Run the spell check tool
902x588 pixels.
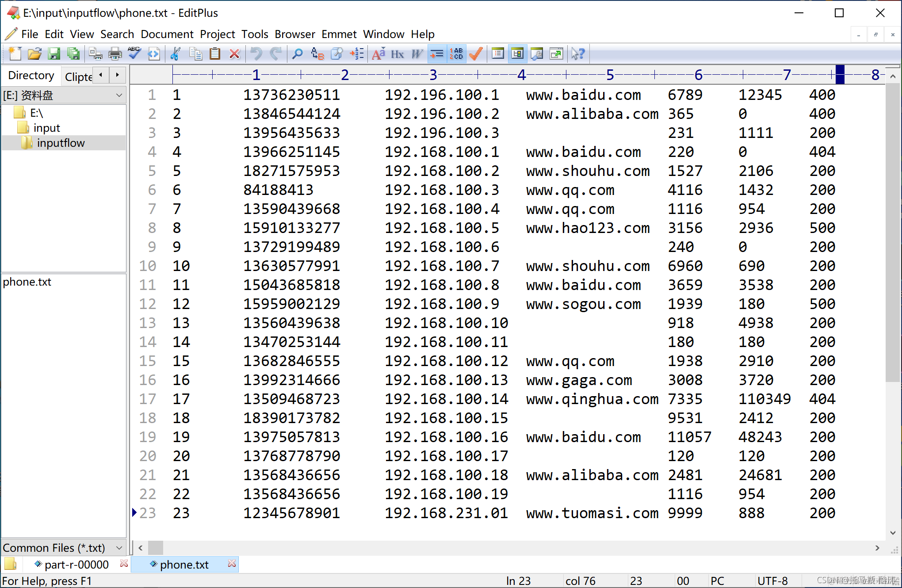(134, 54)
